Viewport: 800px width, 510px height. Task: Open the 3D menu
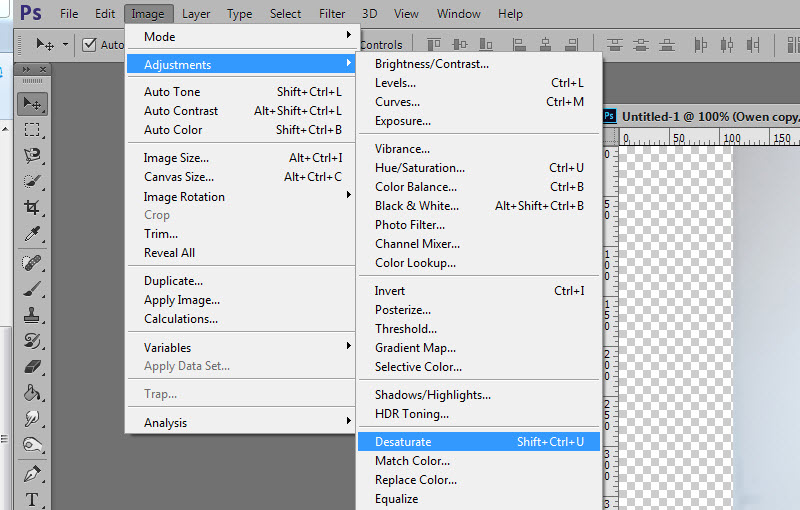[x=369, y=14]
